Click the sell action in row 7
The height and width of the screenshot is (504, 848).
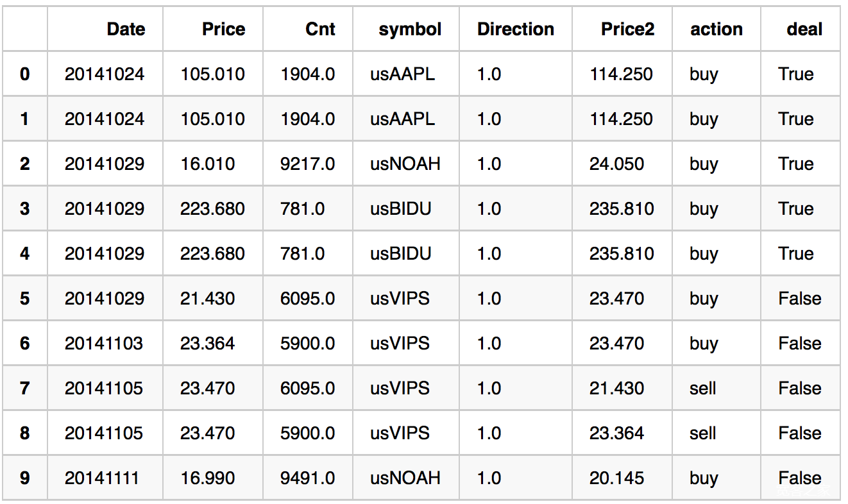pyautogui.click(x=702, y=388)
